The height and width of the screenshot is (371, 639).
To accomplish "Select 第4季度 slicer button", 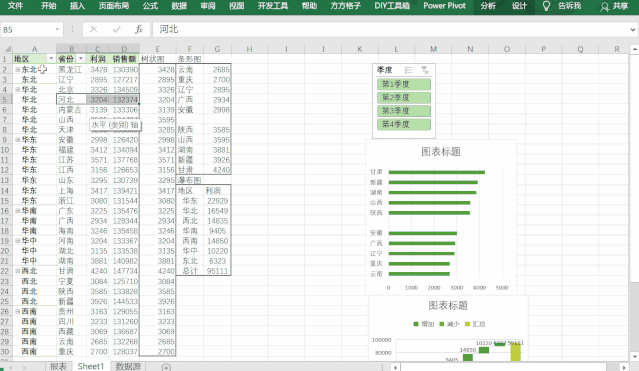I will 403,124.
